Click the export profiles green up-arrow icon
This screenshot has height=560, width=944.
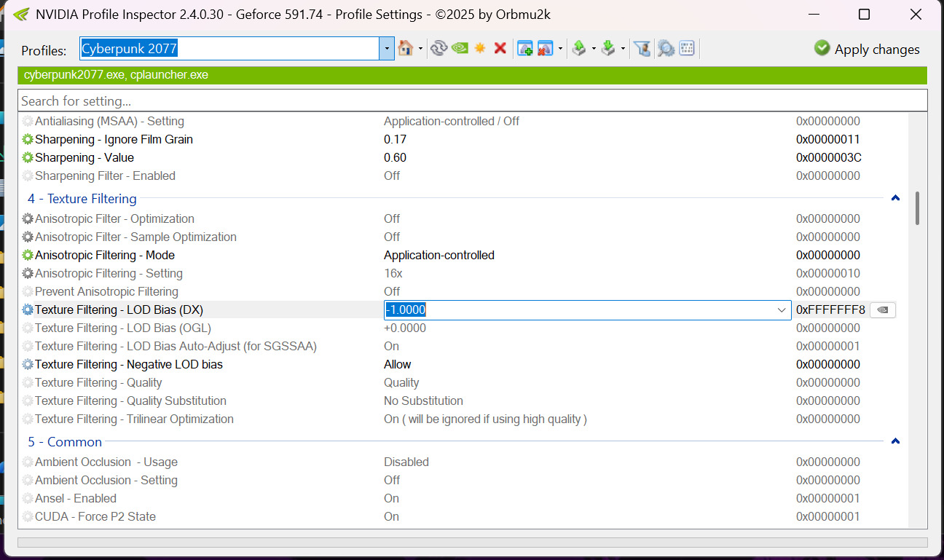(x=579, y=49)
